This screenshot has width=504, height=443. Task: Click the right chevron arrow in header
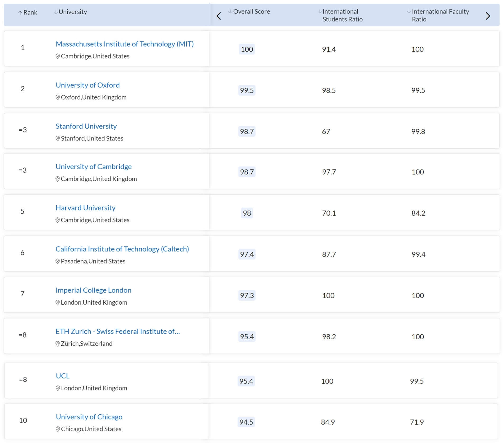[488, 16]
